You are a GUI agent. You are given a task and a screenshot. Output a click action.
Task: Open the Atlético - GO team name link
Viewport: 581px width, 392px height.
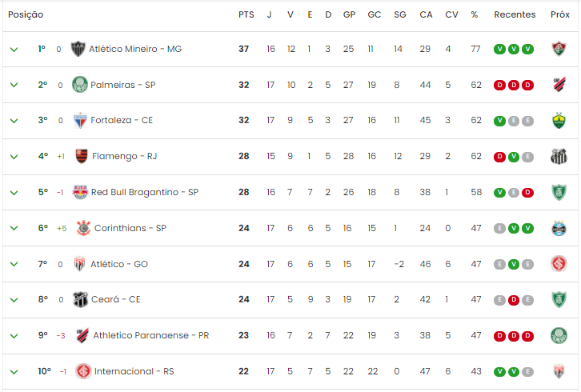coord(119,264)
